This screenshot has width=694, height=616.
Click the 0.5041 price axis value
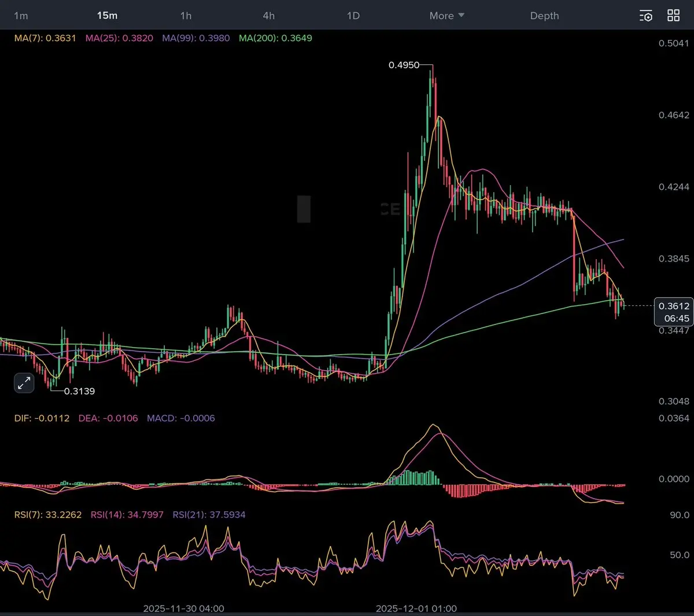click(x=674, y=43)
